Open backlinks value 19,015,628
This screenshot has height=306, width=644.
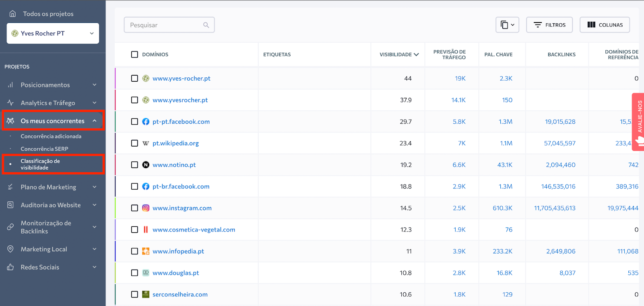tap(560, 122)
